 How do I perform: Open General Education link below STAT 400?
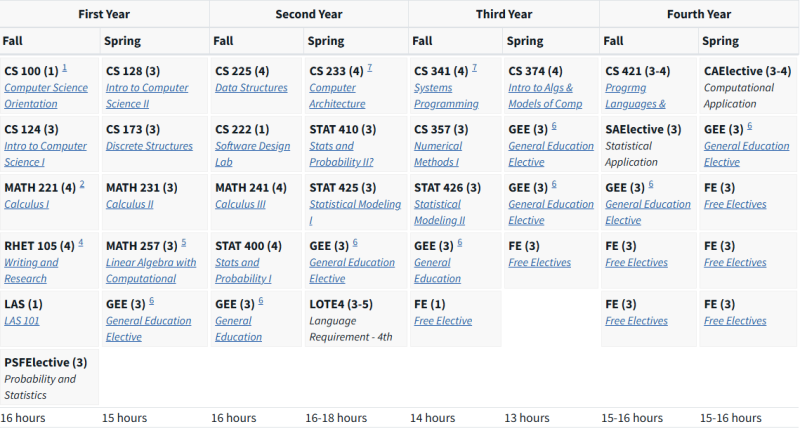click(238, 329)
